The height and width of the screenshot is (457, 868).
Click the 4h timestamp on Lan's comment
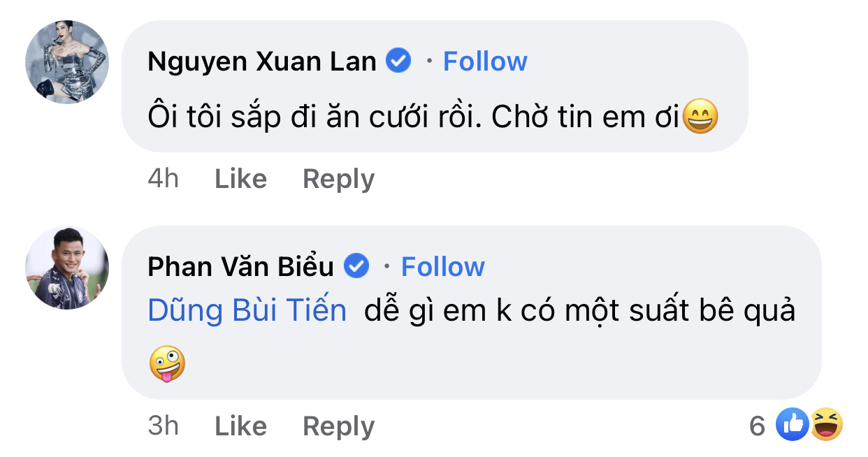(x=163, y=179)
